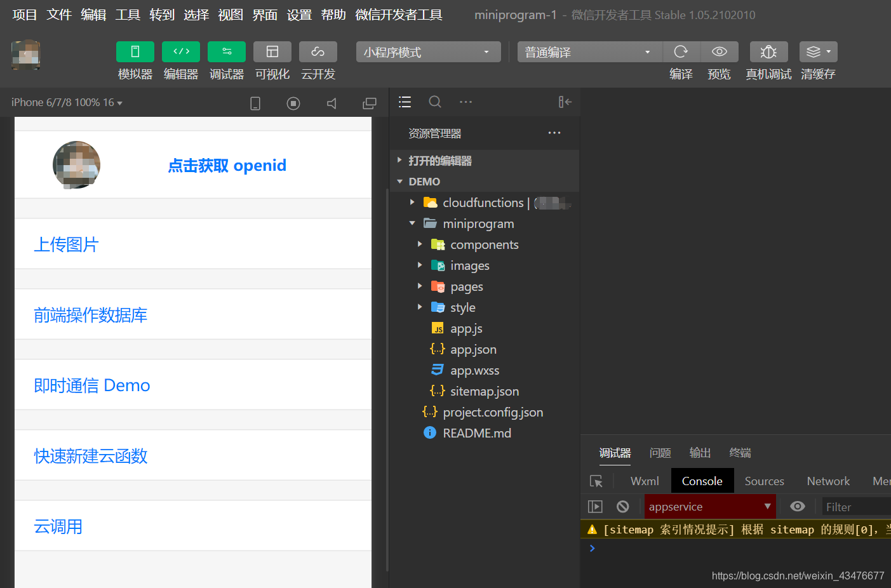
Task: Expand the cloudfunctions folder
Action: tap(484, 203)
